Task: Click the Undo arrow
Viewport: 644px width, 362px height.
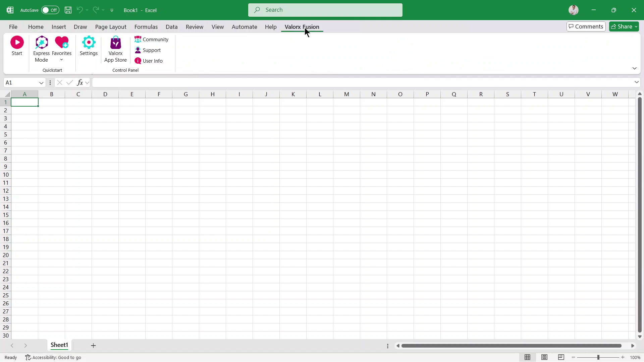Action: [79, 10]
